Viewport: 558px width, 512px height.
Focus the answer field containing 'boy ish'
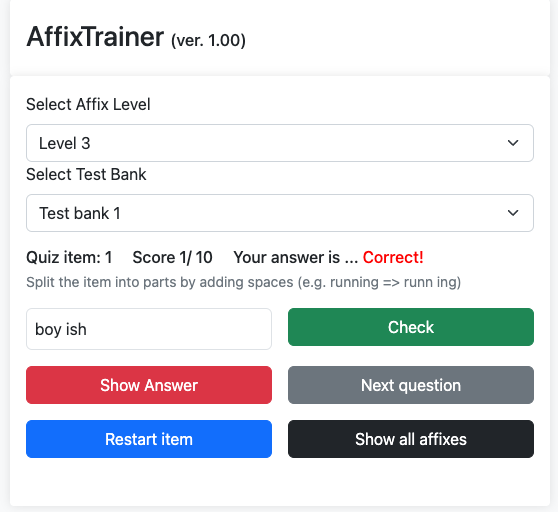click(149, 329)
